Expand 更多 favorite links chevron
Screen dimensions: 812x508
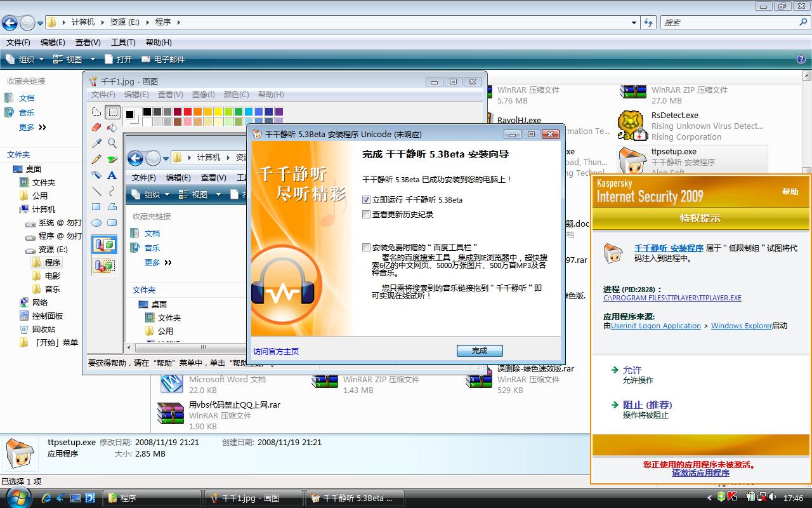[x=43, y=127]
